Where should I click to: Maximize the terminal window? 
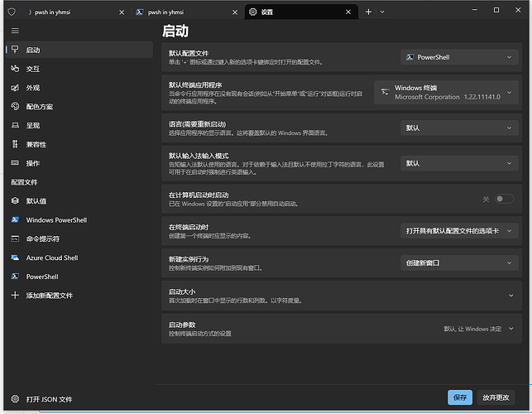[x=496, y=10]
